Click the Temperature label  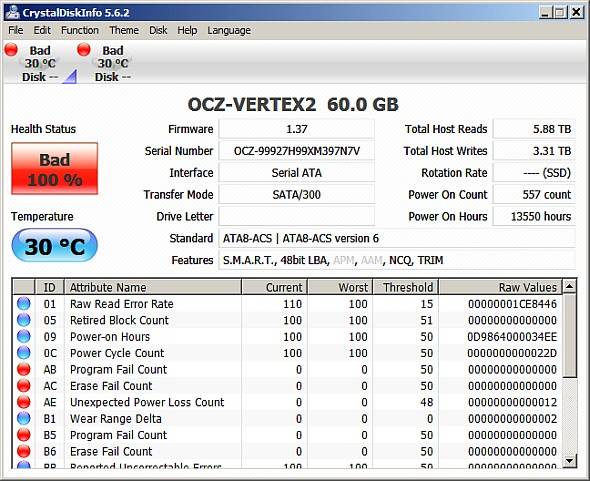point(42,216)
